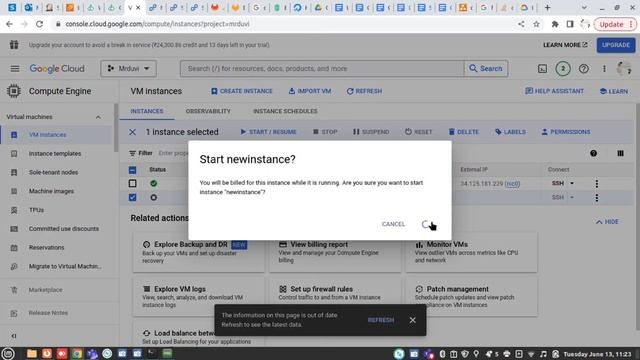Click Refresh in the out-of-date toast
The width and height of the screenshot is (640, 360).
tap(380, 320)
